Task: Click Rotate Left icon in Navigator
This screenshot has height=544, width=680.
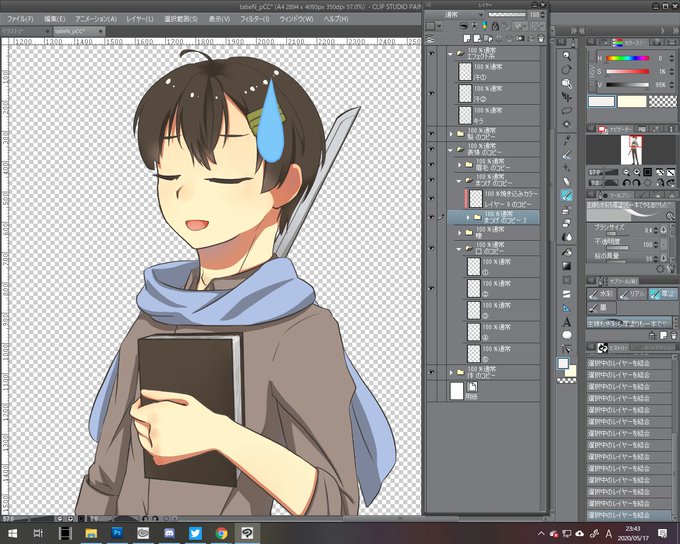Action: tap(627, 183)
